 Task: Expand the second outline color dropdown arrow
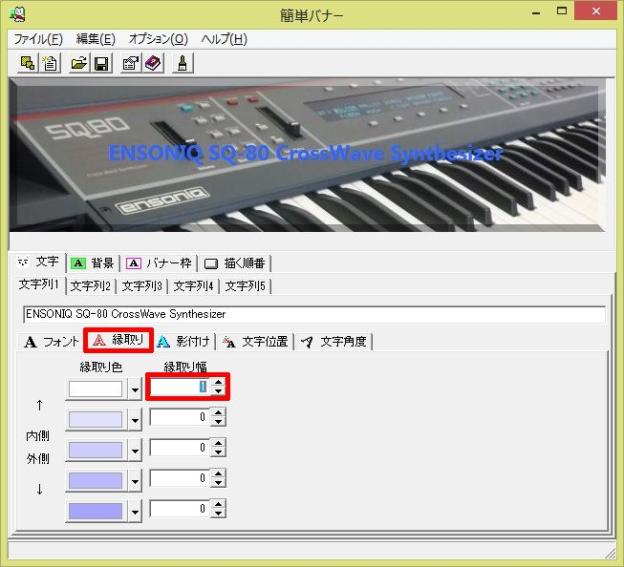click(x=135, y=420)
